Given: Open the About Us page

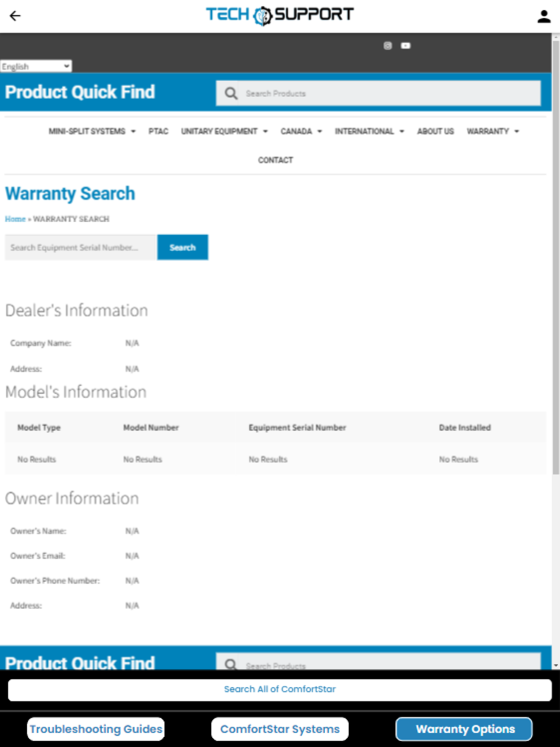Looking at the screenshot, I should [x=435, y=131].
